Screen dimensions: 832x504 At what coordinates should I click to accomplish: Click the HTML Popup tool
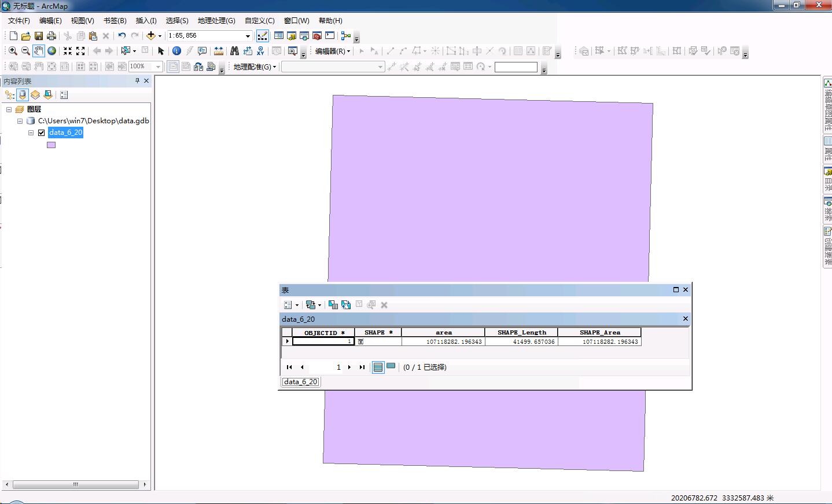203,51
